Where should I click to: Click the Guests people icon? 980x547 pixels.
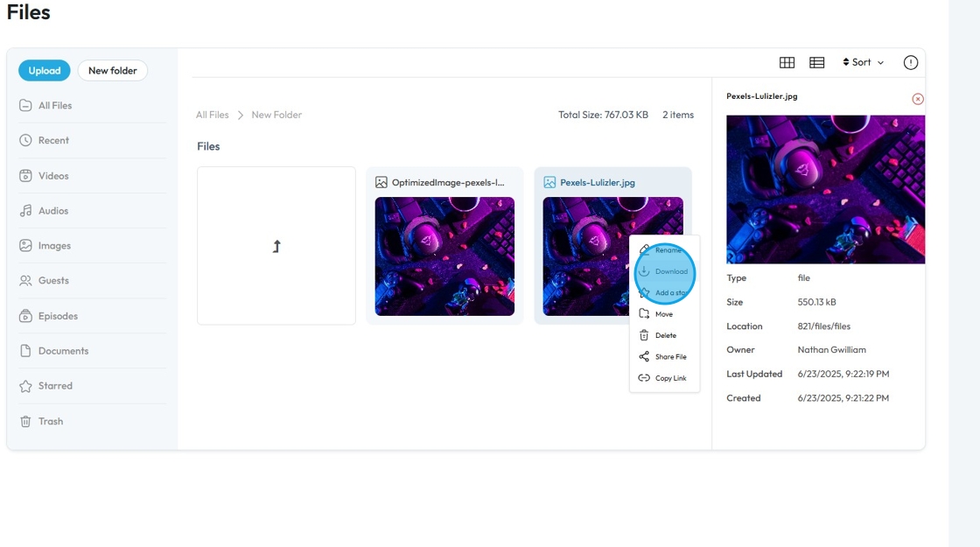coord(25,281)
